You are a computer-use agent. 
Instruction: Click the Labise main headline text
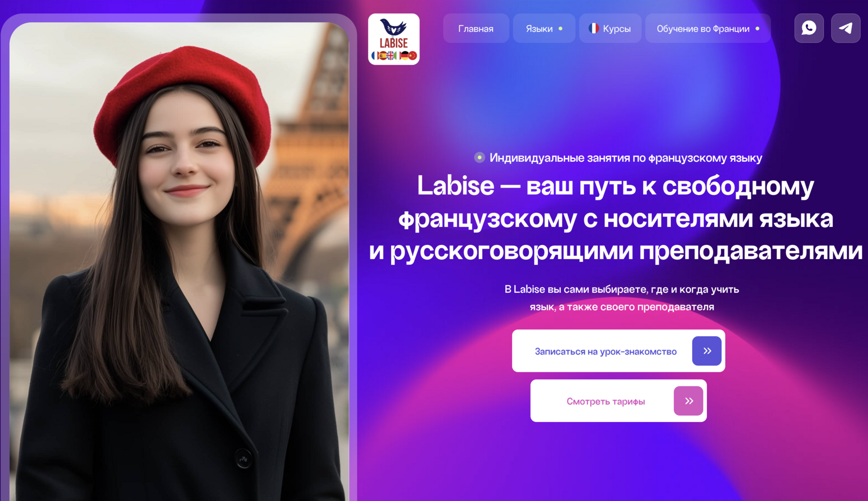coord(615,218)
